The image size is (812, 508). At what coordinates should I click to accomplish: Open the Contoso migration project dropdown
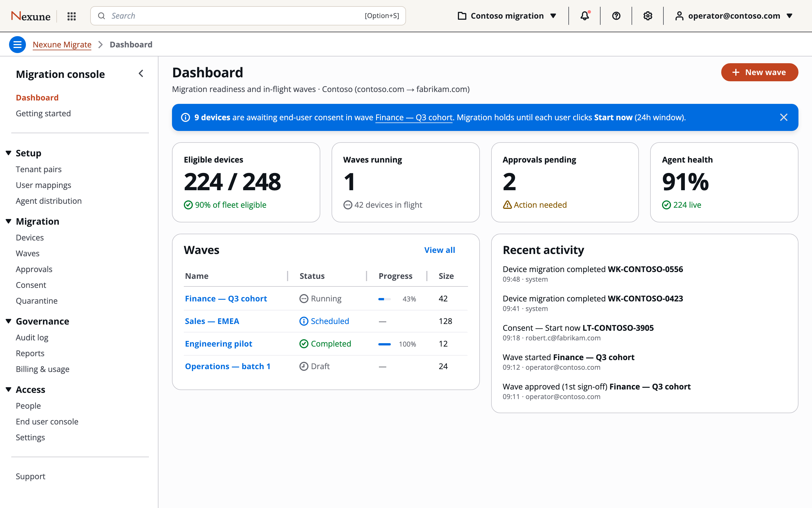tap(507, 16)
